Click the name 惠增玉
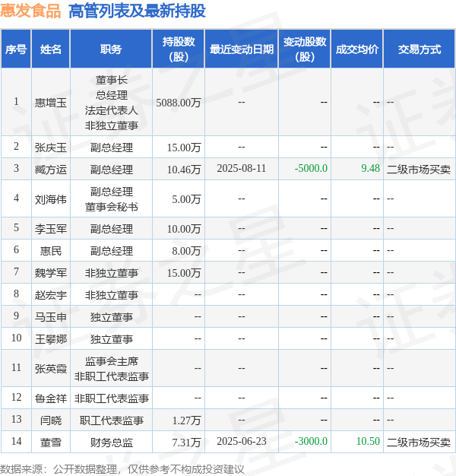 click(x=51, y=103)
